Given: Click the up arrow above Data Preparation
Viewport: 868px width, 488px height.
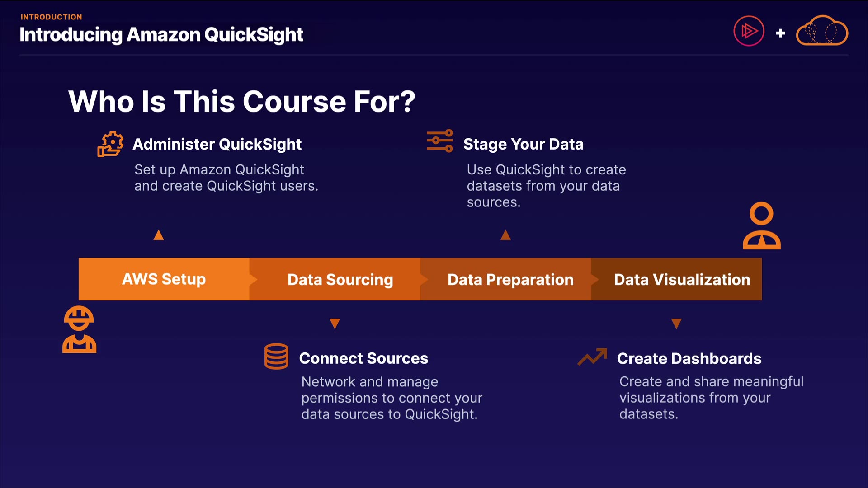Looking at the screenshot, I should 505,235.
